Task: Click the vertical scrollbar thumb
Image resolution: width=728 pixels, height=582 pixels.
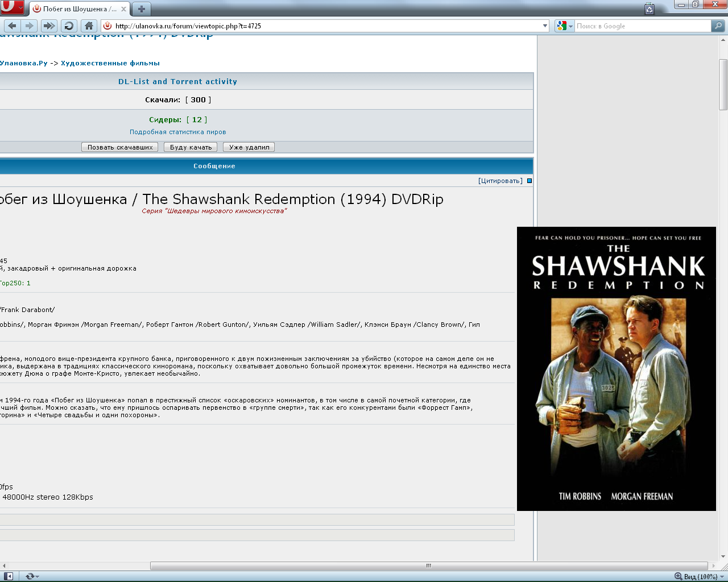Action: [x=723, y=85]
